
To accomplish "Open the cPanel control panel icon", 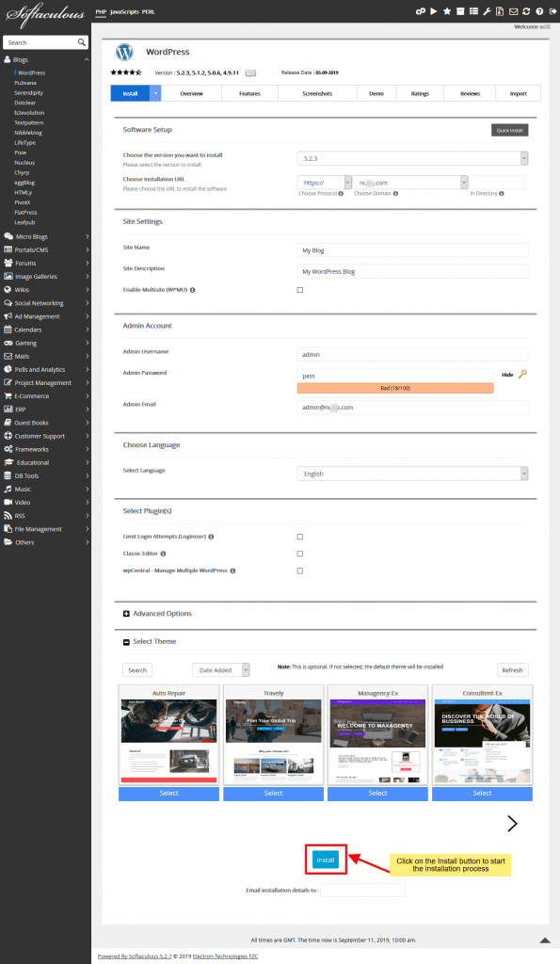I will point(421,11).
